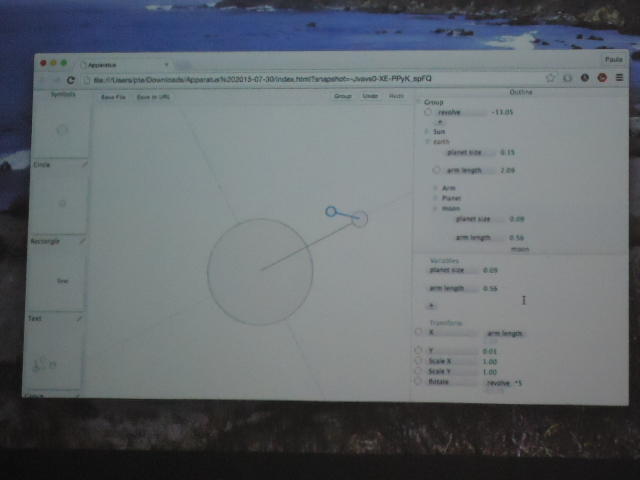Select the Apparatus browser tab

coord(124,65)
